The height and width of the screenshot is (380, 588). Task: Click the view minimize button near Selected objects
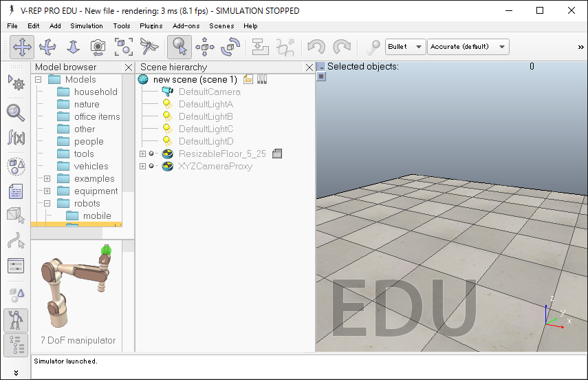click(x=321, y=67)
